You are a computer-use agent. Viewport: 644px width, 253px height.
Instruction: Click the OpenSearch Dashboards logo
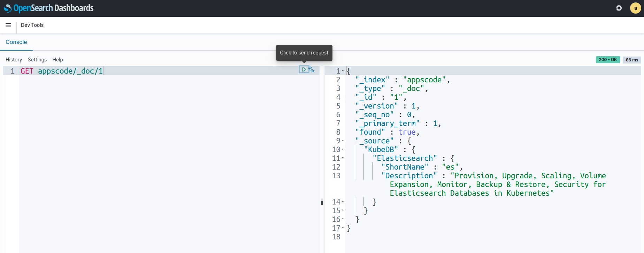pyautogui.click(x=48, y=8)
